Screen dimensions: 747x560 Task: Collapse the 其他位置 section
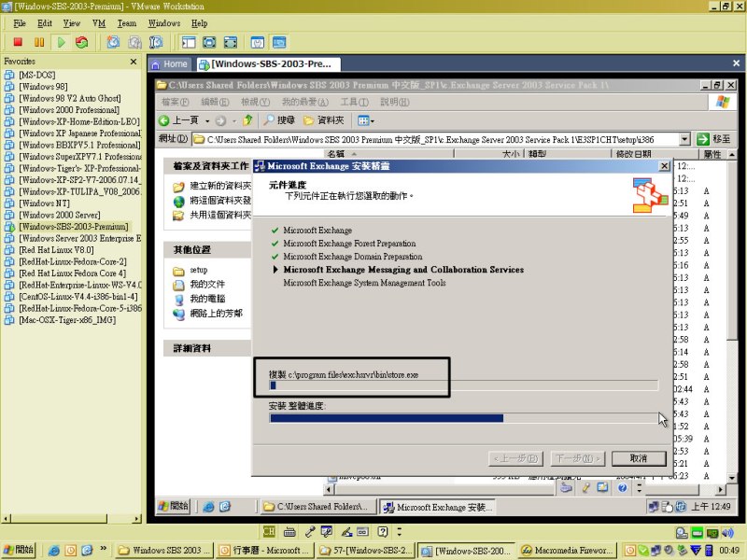click(x=207, y=250)
